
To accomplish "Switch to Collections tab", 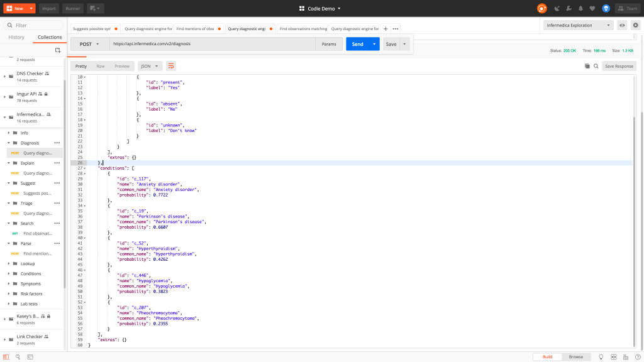I will (x=50, y=37).
